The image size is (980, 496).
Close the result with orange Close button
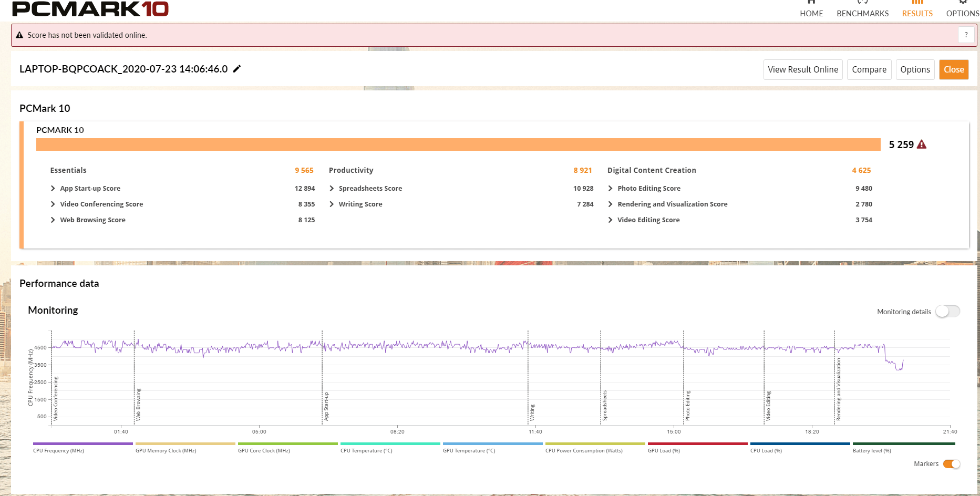[953, 69]
